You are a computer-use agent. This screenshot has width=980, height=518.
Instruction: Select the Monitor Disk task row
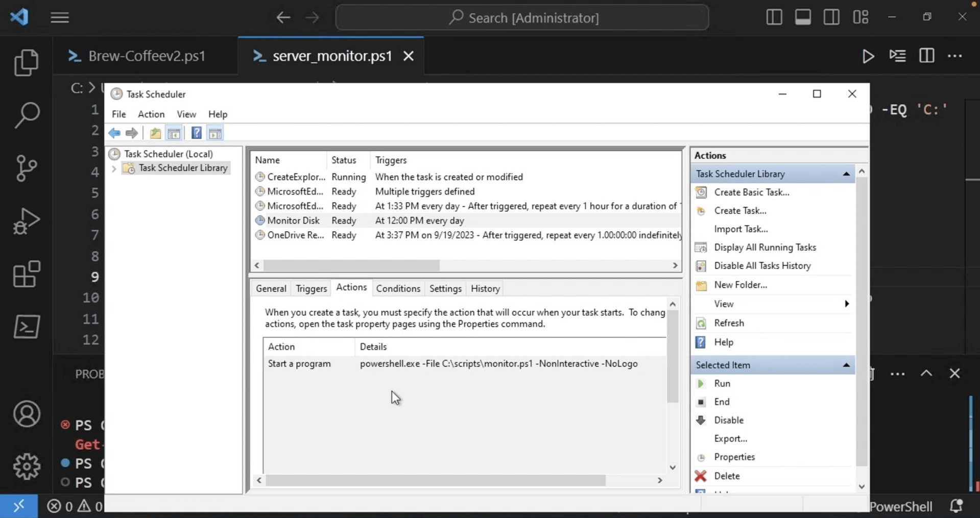[x=467, y=220]
